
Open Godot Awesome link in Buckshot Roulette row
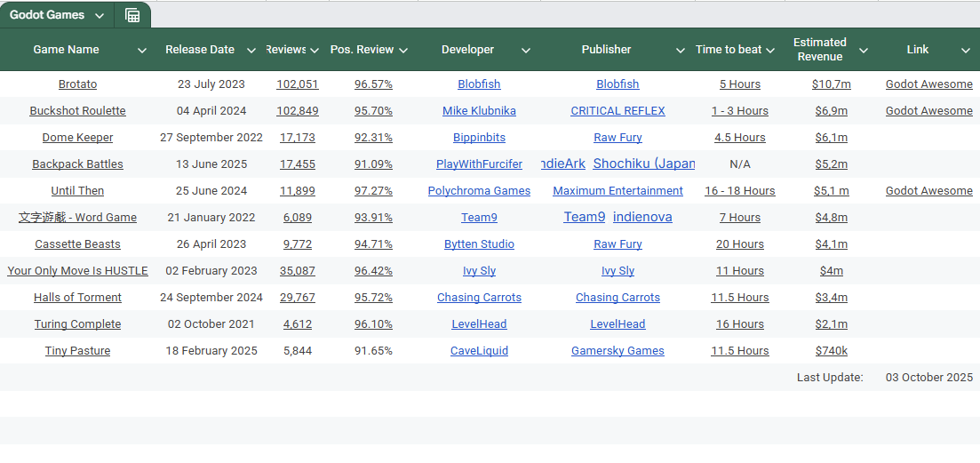point(928,111)
